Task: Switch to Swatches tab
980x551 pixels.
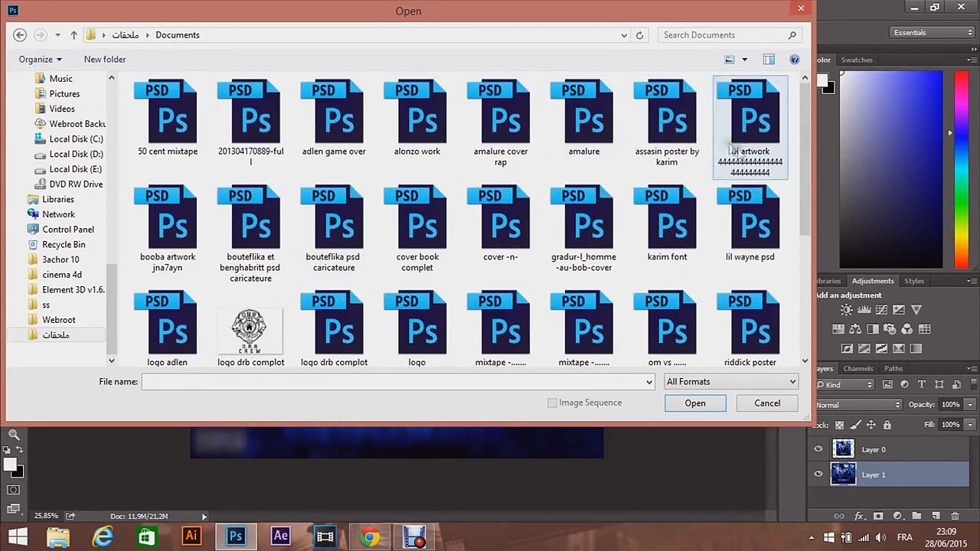Action: pyautogui.click(x=857, y=60)
